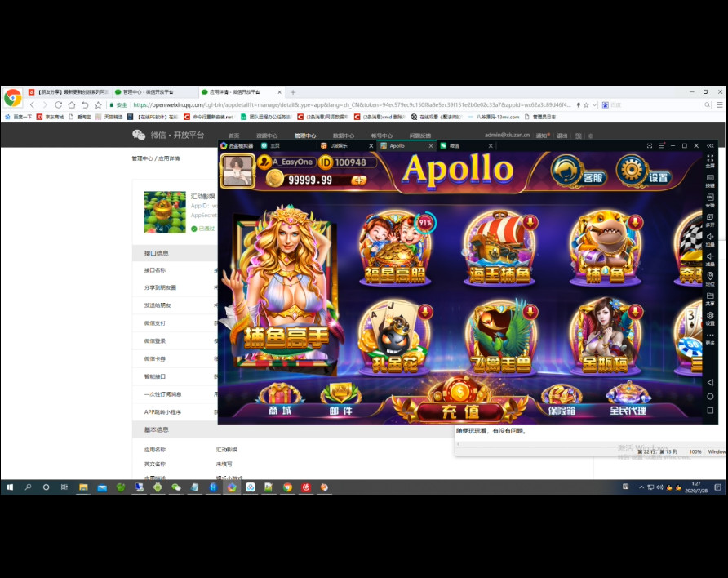Launch the 福星高照 game icon
728x578 pixels.
click(x=395, y=247)
